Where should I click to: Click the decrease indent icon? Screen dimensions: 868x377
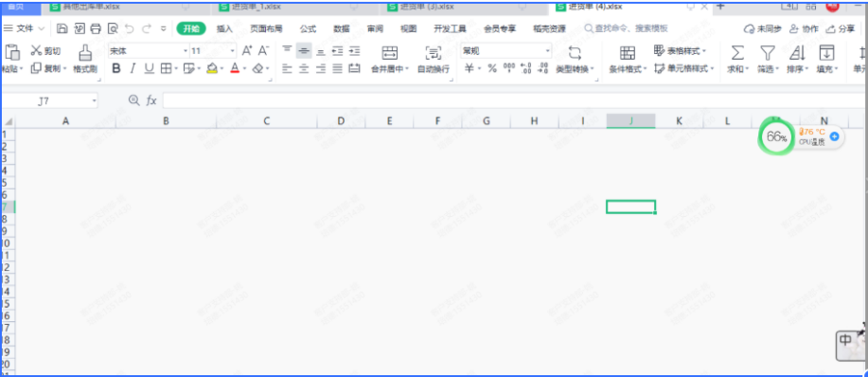(337, 50)
